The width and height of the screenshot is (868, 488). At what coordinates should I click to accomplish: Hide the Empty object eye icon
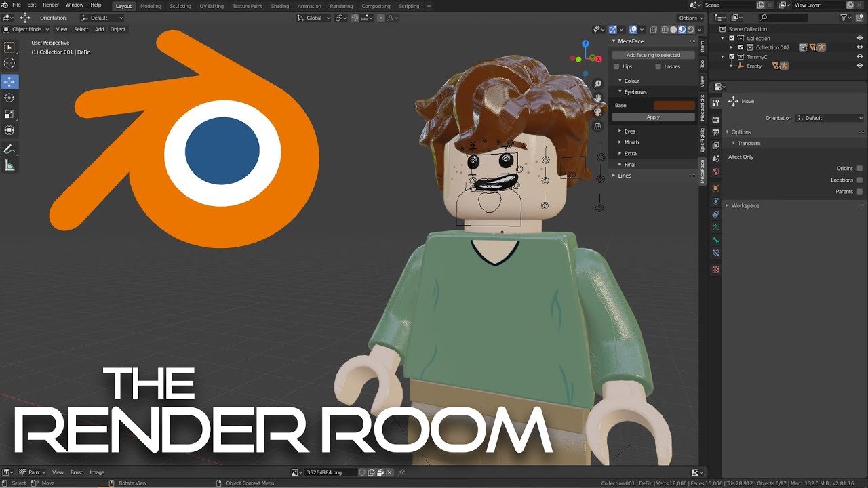pyautogui.click(x=860, y=66)
